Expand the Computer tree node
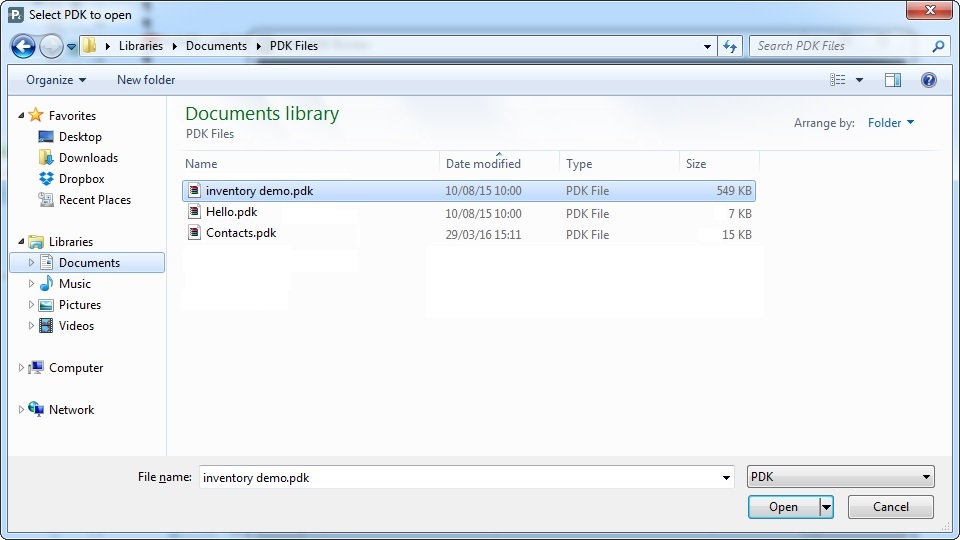Image resolution: width=960 pixels, height=540 pixels. pyautogui.click(x=22, y=368)
